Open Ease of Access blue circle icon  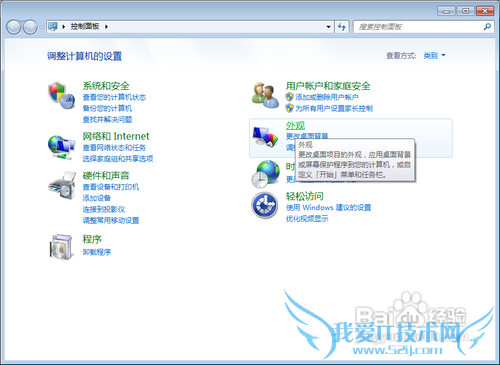(265, 205)
